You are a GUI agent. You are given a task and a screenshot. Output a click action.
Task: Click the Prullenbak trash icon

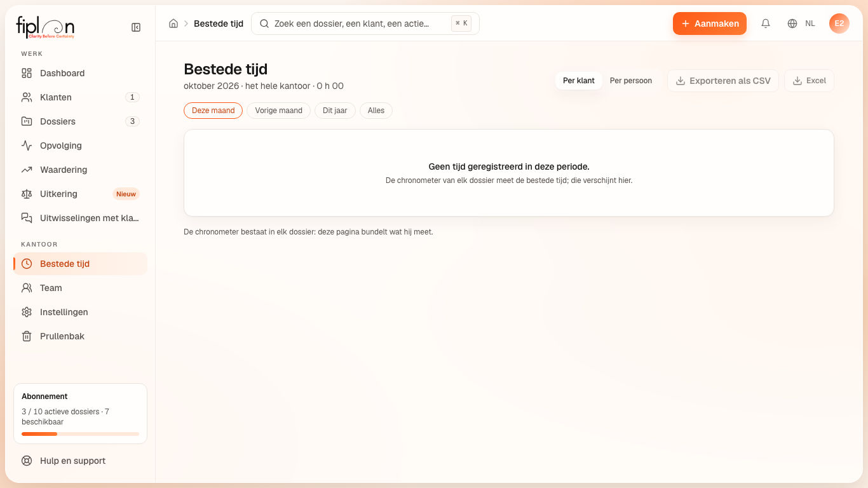click(27, 336)
